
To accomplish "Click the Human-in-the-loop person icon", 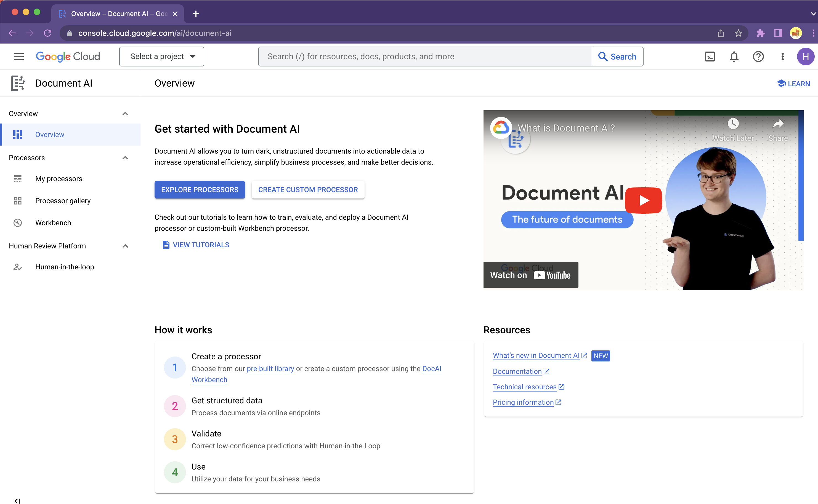I will (16, 267).
